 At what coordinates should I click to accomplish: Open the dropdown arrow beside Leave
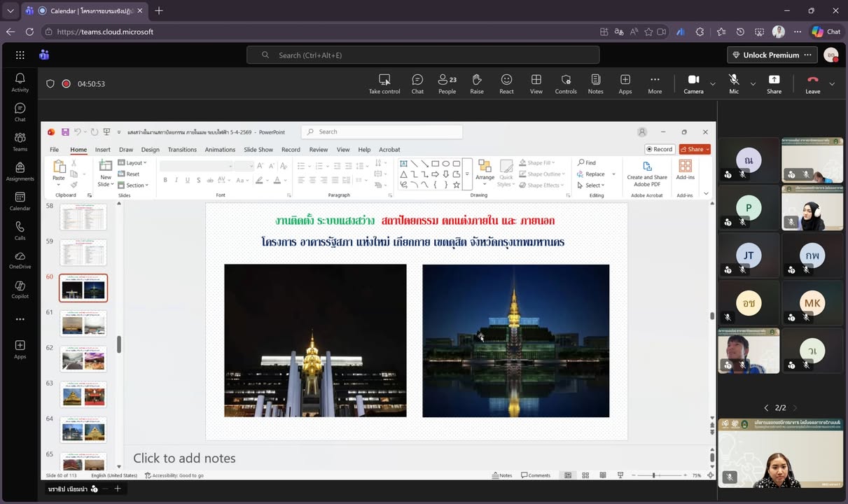(832, 84)
